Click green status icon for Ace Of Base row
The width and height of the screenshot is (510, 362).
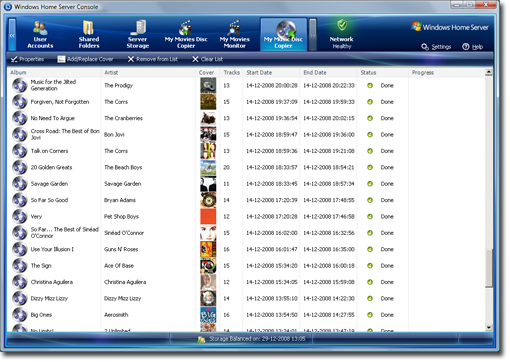tap(370, 265)
